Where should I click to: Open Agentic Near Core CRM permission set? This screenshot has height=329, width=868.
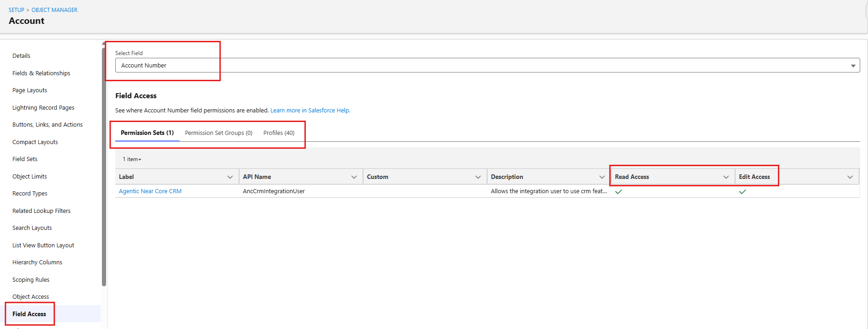(x=150, y=191)
